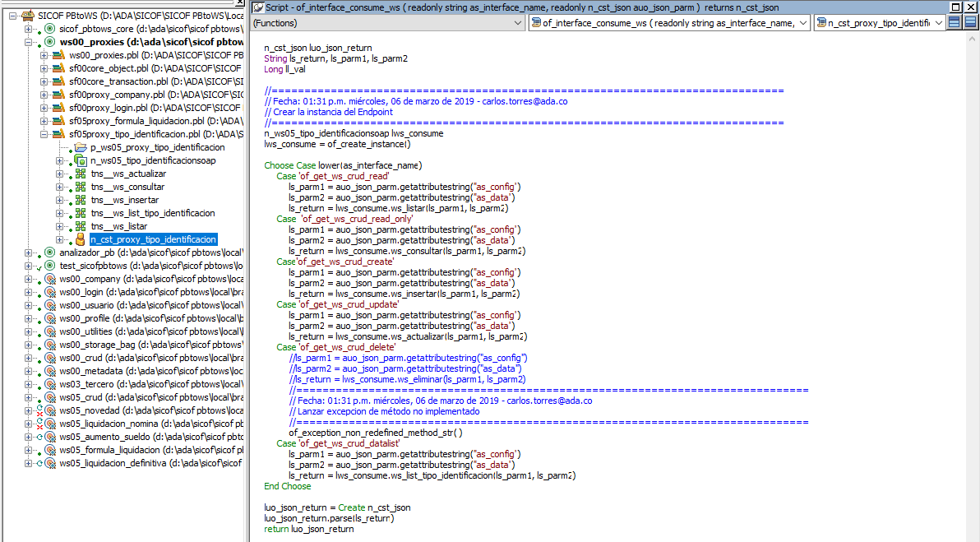
Task: Click the sf00proxy_login.pbl library icon
Action: pos(58,108)
